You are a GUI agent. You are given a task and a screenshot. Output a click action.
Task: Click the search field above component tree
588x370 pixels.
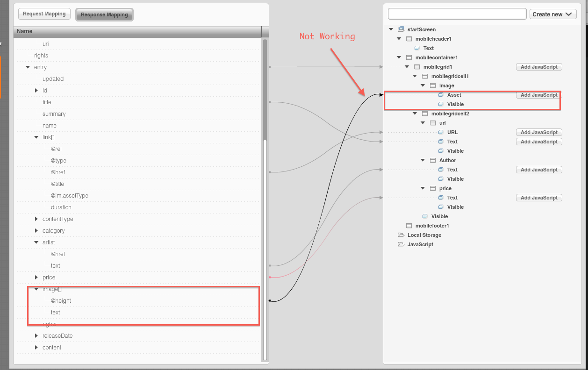click(457, 14)
